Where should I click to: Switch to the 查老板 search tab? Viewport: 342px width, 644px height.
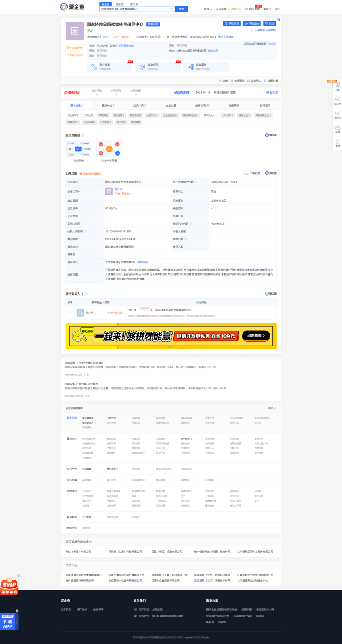[x=120, y=4]
